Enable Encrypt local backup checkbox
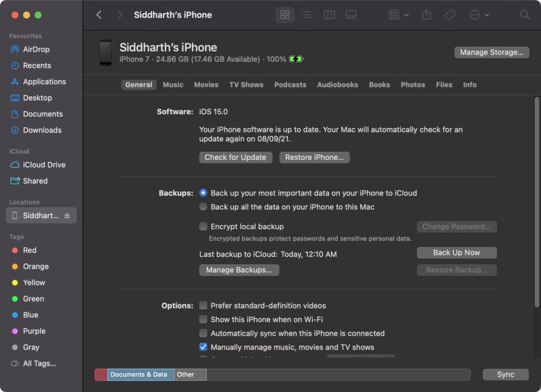 coord(203,227)
